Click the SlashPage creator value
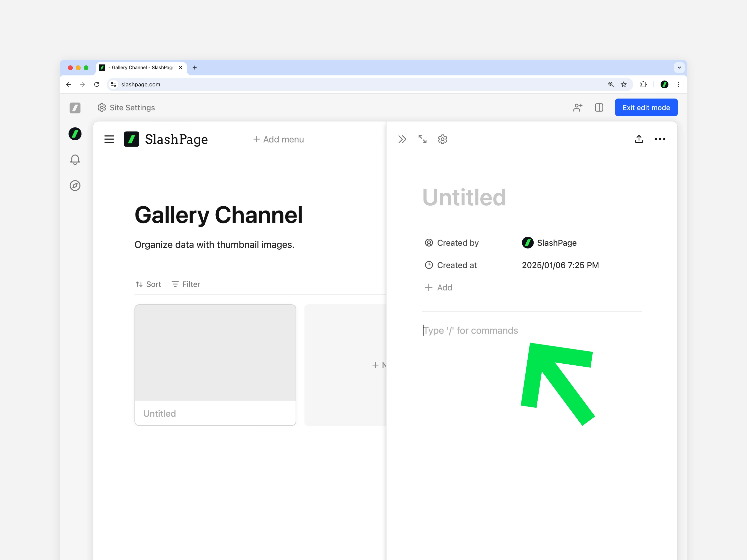 549,243
